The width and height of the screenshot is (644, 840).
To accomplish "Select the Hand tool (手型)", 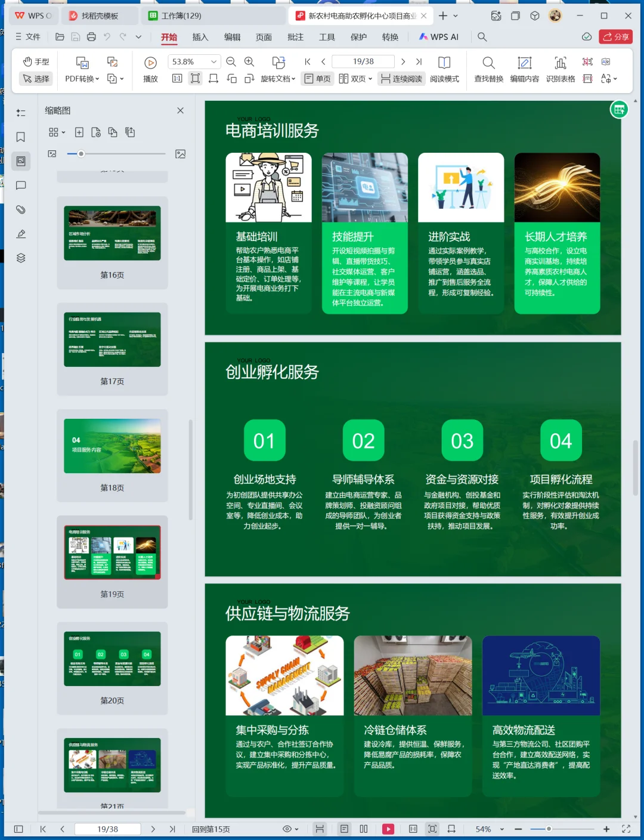I will (36, 61).
